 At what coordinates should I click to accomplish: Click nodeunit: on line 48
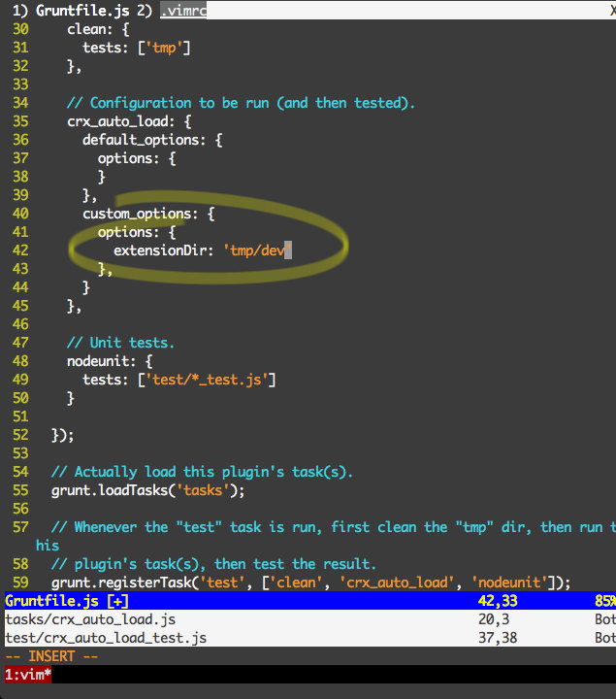pyautogui.click(x=101, y=361)
